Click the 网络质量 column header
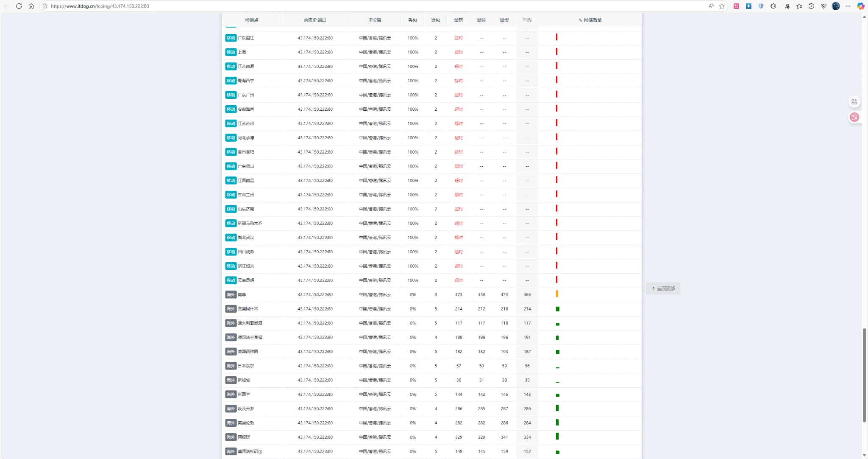This screenshot has height=459, width=868. click(590, 20)
